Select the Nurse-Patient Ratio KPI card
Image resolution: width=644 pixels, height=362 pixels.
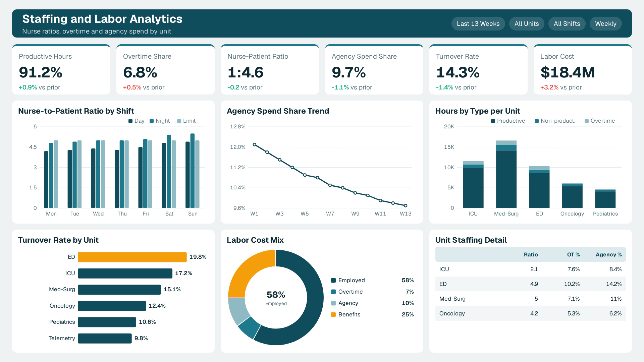point(270,69)
